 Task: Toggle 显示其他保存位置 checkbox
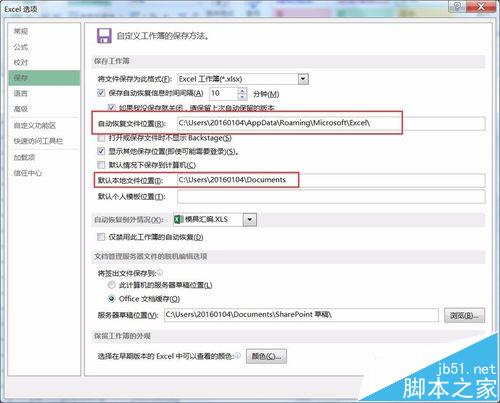[x=101, y=151]
